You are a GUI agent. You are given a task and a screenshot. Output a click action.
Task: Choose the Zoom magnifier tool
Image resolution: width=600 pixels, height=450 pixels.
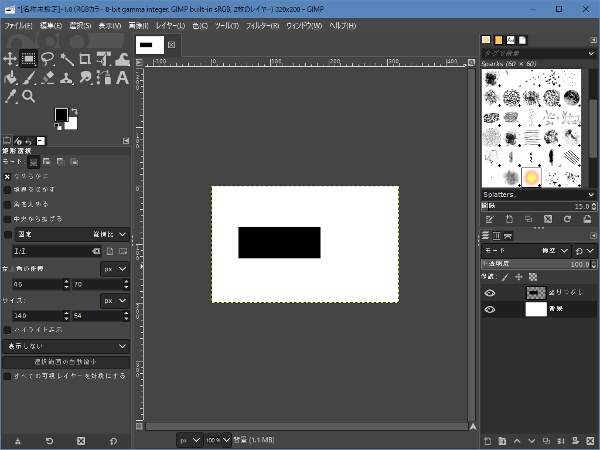[x=29, y=96]
